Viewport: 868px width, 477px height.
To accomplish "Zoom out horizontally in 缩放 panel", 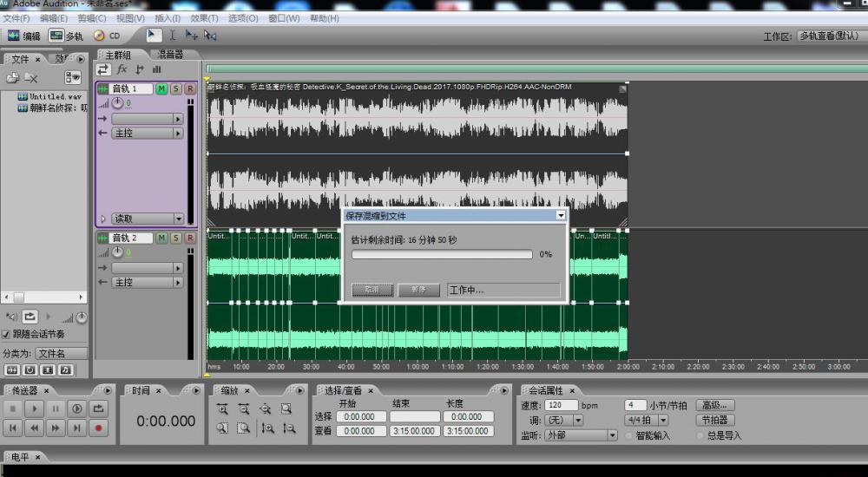I will [244, 409].
